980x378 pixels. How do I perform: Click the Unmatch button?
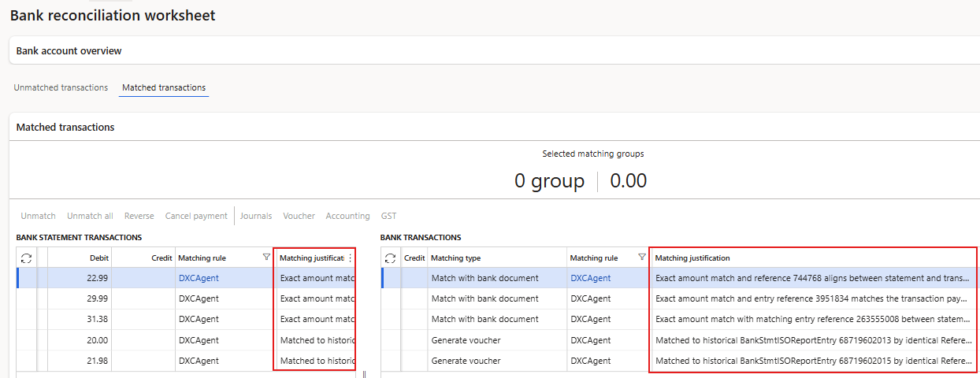coord(38,216)
